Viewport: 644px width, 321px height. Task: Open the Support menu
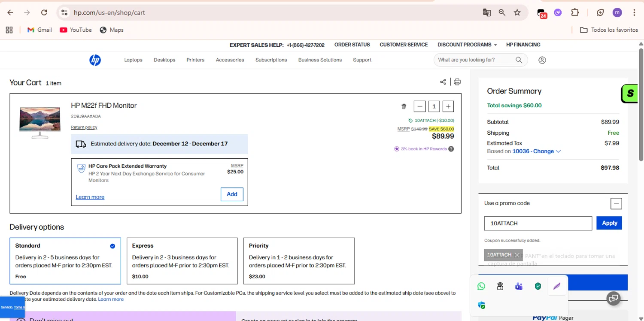[x=362, y=60]
